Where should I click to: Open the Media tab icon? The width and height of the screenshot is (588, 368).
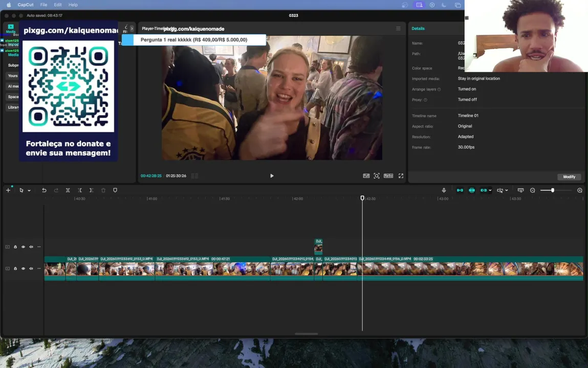[11, 29]
